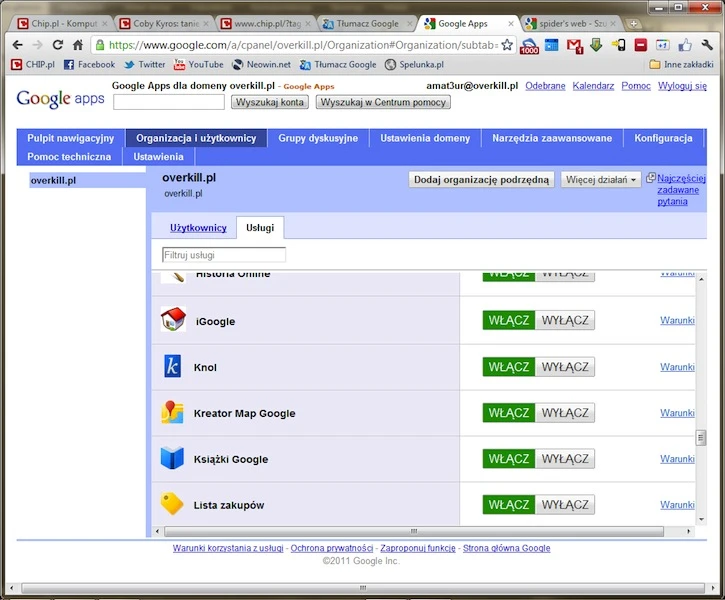Click the thumbs-up extension icon
This screenshot has height=600, width=725.
click(x=685, y=45)
